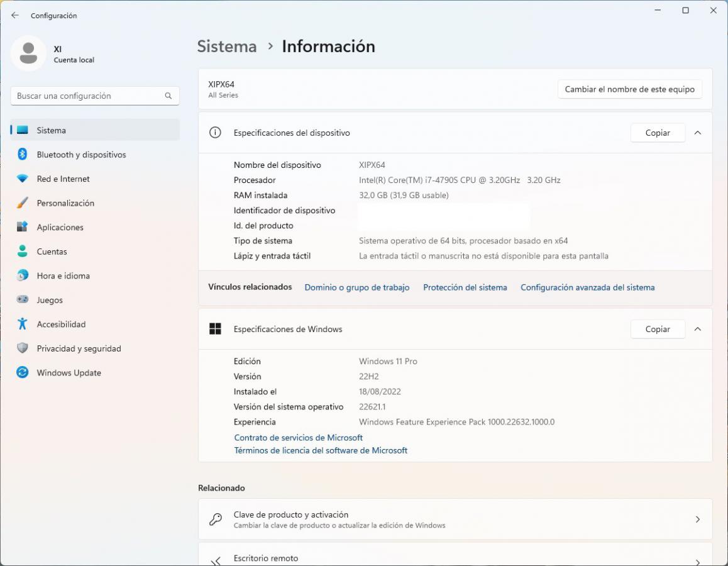The image size is (728, 566).
Task: Open the Accesibilidad figure icon
Action: click(x=23, y=324)
